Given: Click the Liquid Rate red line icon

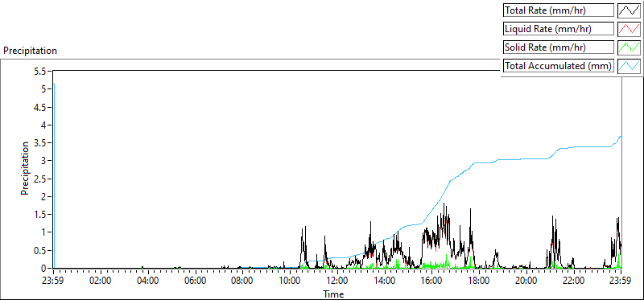Looking at the screenshot, I should (x=629, y=29).
